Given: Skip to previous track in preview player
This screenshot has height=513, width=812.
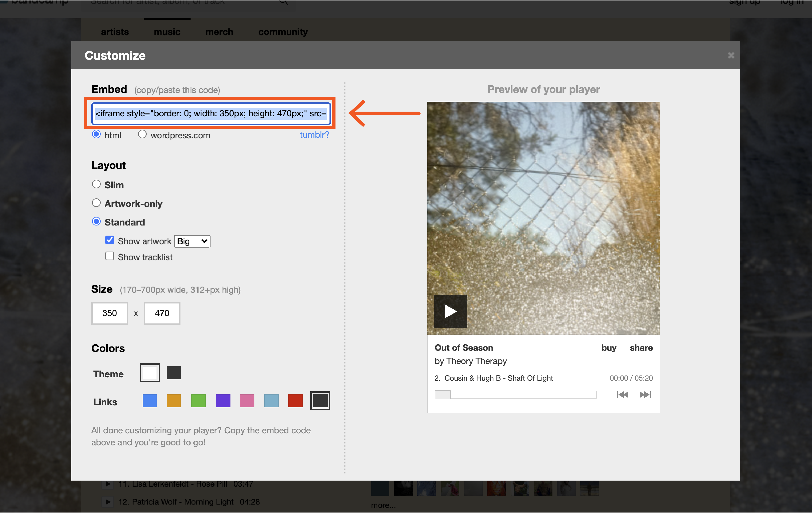Looking at the screenshot, I should click(622, 395).
